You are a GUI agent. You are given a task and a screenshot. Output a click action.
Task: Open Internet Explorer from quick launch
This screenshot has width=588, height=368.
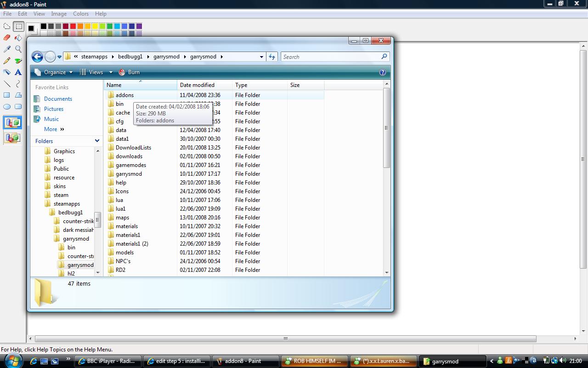34,361
